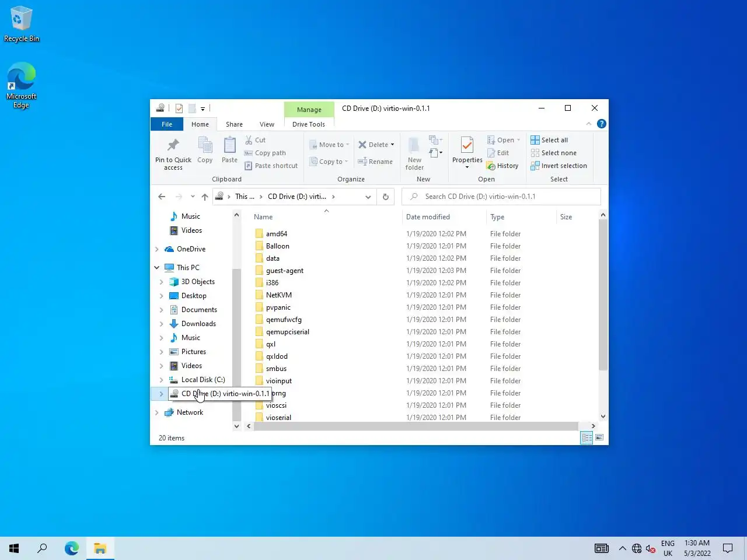Viewport: 747px width, 560px height.
Task: Expand the Local Disk (C:) node
Action: tap(162, 380)
